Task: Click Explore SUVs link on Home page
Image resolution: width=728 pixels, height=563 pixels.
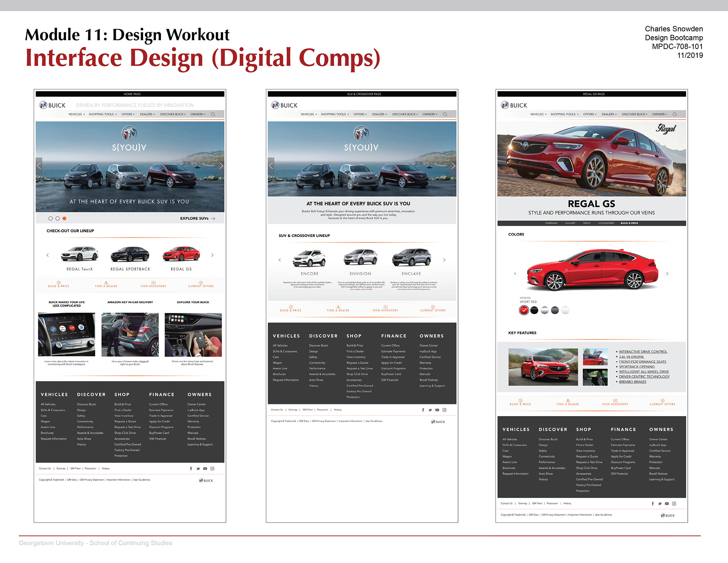Action: 198,219
